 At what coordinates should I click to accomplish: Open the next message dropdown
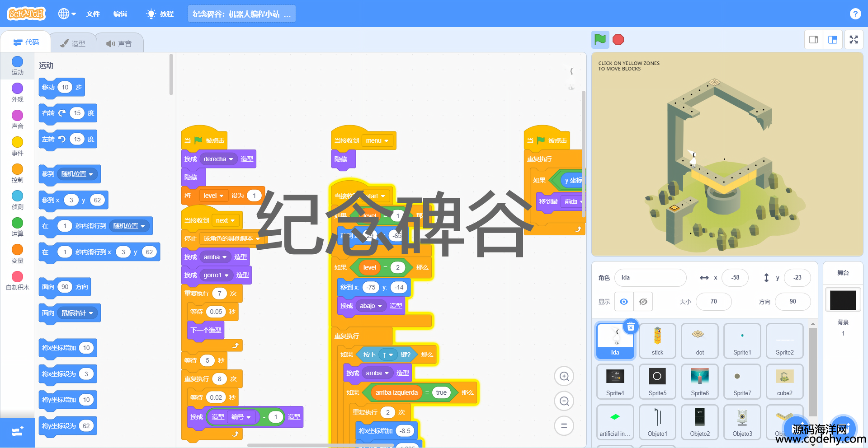(226, 220)
